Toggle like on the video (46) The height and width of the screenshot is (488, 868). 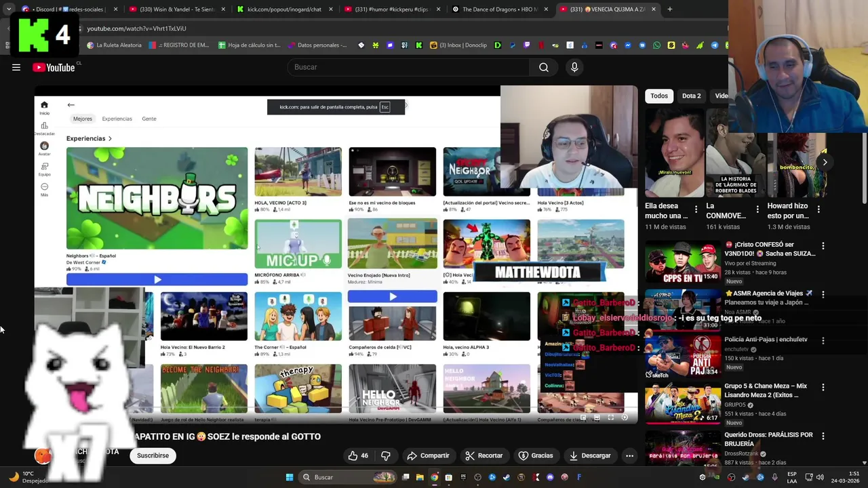(x=359, y=455)
